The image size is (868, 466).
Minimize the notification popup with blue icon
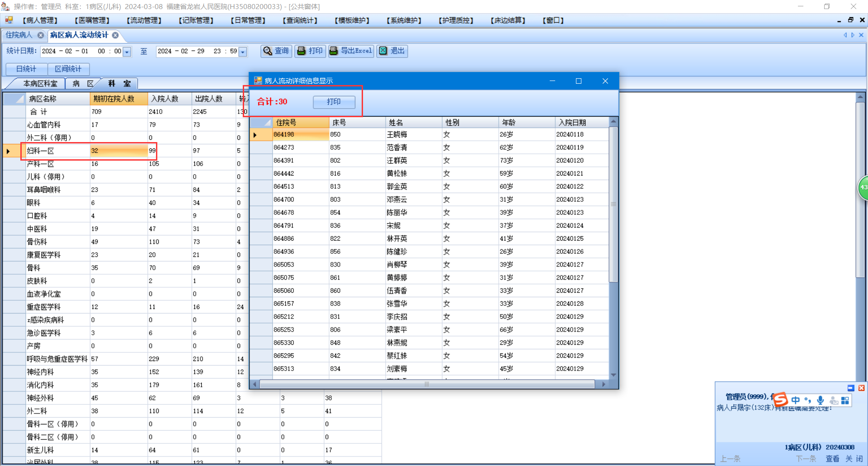point(850,388)
